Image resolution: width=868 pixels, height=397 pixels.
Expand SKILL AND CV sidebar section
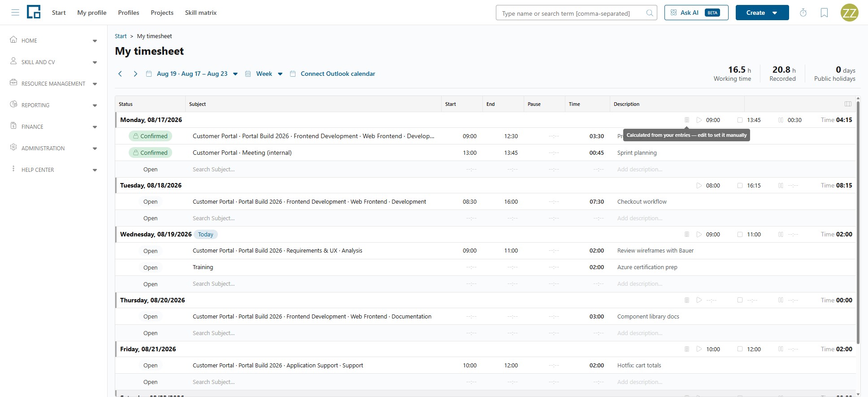(x=54, y=62)
